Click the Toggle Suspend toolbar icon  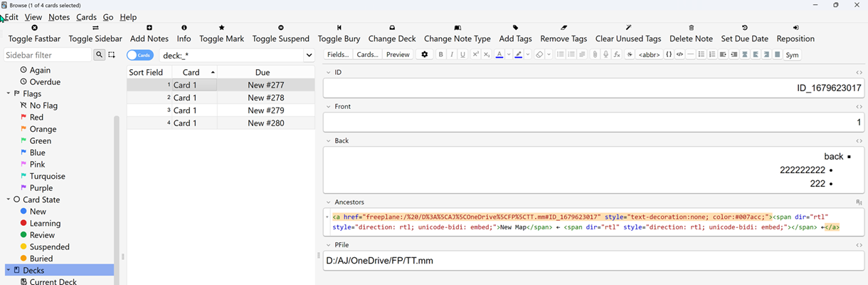(280, 28)
